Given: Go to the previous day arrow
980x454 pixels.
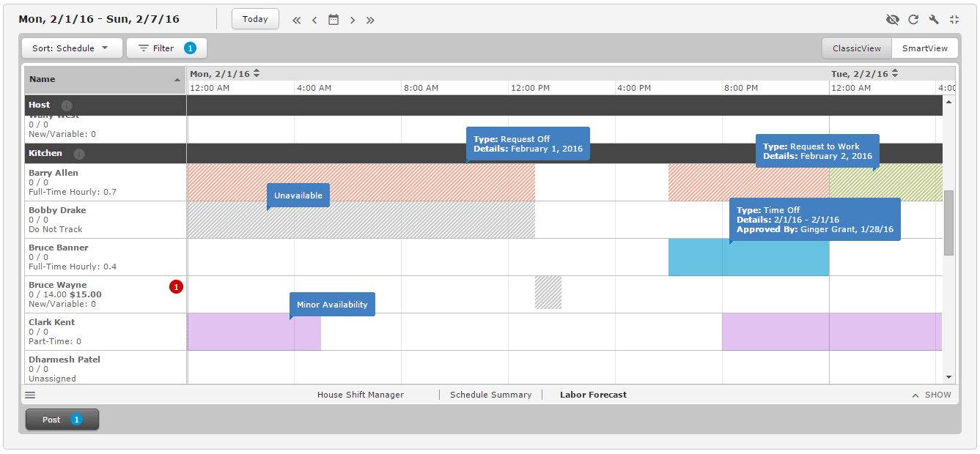Looking at the screenshot, I should point(314,20).
